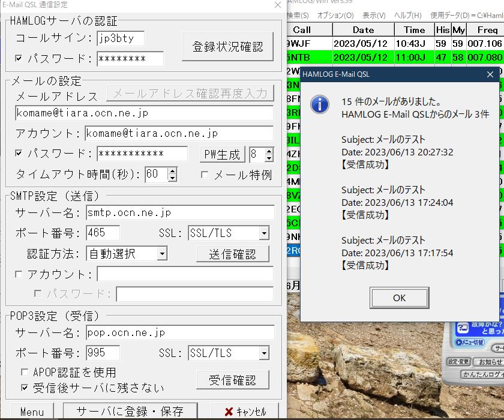Decrease the timeout seconds spinner
The width and height of the screenshot is (504, 420).
[172, 178]
